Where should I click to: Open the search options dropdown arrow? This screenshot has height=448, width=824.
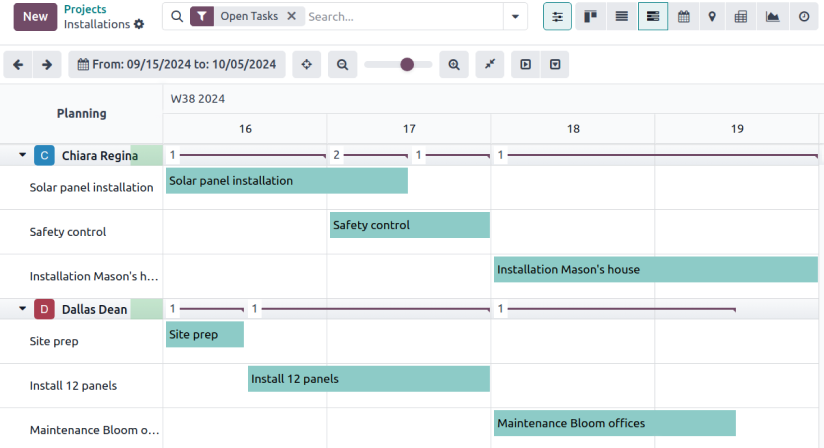(515, 17)
